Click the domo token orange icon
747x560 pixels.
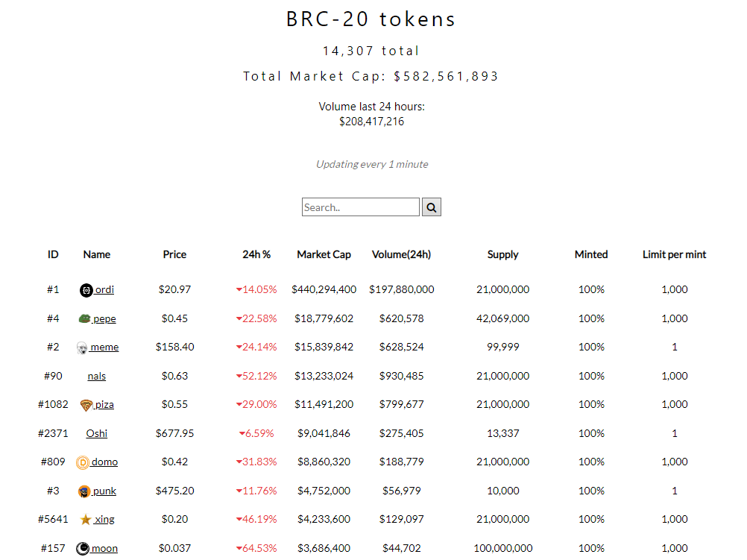click(83, 462)
